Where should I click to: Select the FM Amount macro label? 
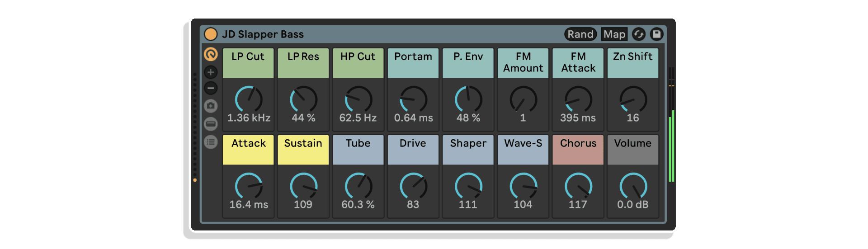(x=523, y=63)
